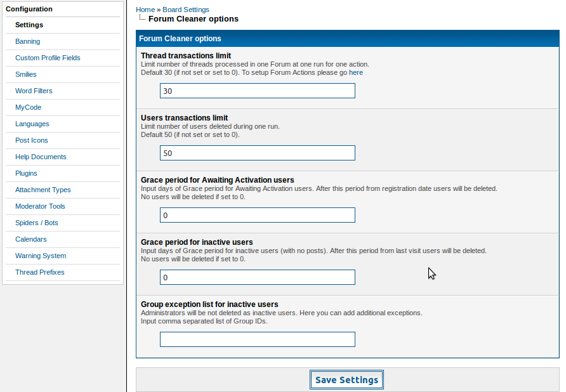Open Post Icons page

coord(32,140)
